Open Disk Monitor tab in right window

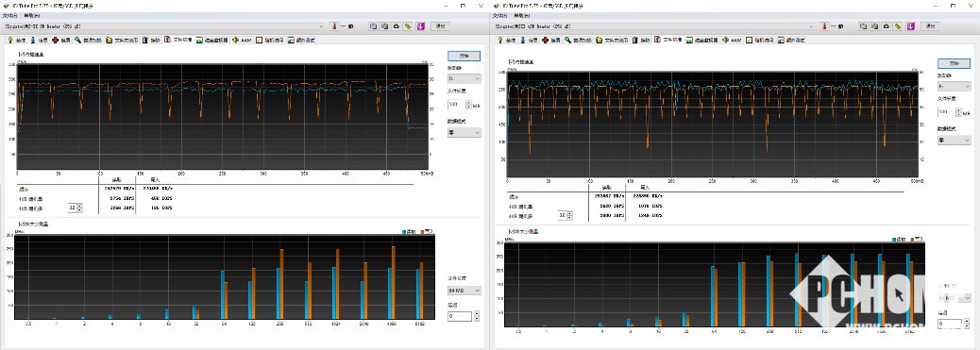pos(701,40)
